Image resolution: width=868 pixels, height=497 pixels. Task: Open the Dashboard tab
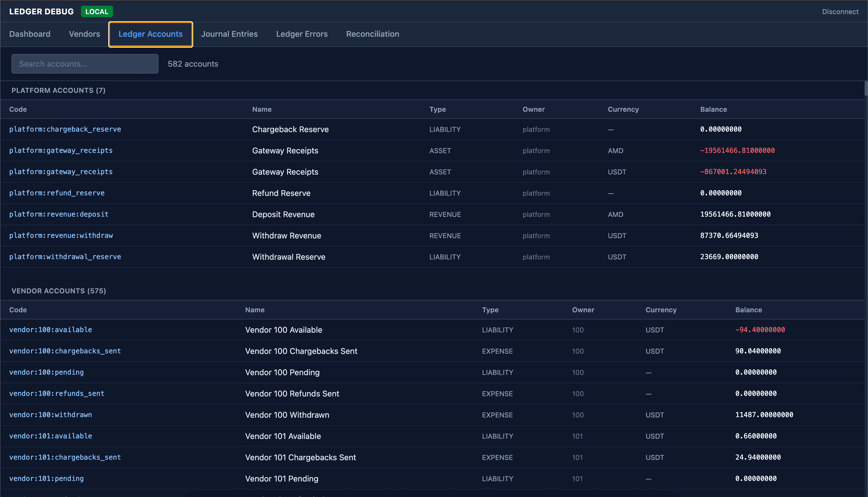point(30,34)
